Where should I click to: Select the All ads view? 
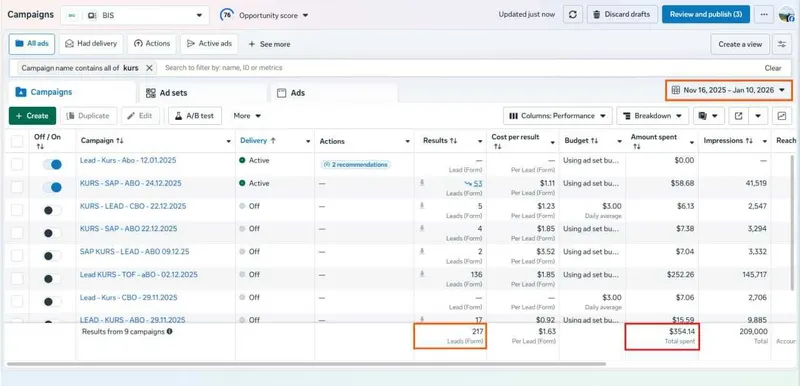pyautogui.click(x=32, y=44)
